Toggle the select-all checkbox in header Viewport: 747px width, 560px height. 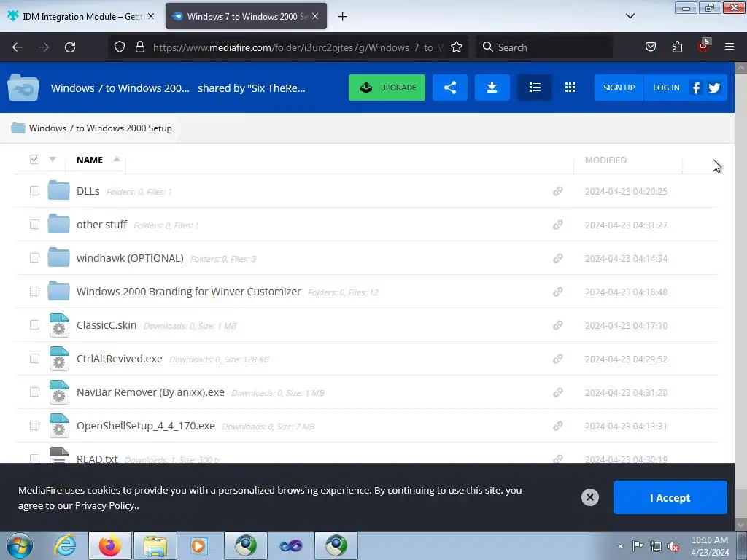[34, 160]
